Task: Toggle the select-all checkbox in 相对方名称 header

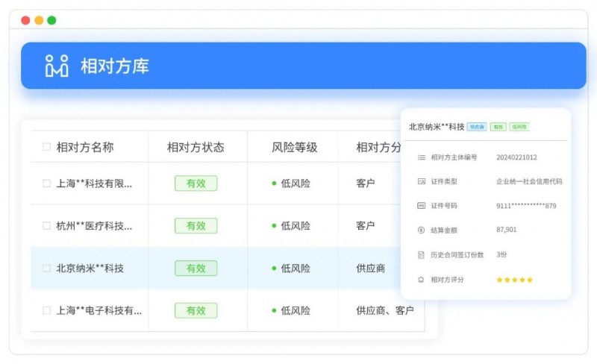Action: coord(46,147)
